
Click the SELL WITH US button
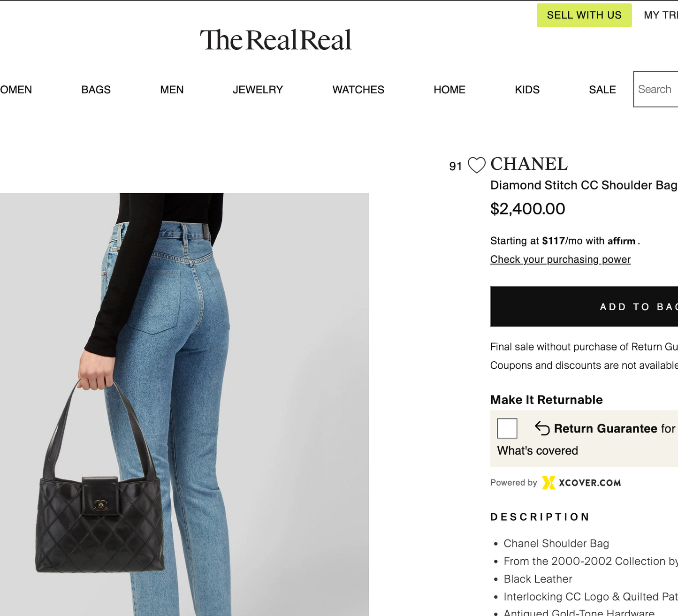coord(584,15)
